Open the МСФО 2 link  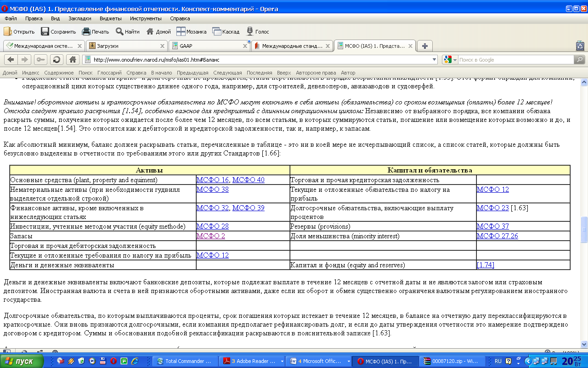pos(211,236)
